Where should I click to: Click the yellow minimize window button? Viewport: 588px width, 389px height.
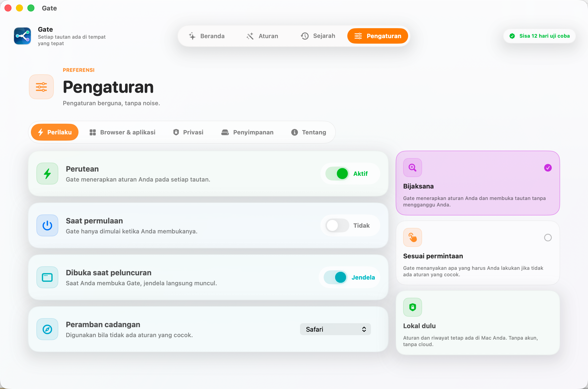19,8
